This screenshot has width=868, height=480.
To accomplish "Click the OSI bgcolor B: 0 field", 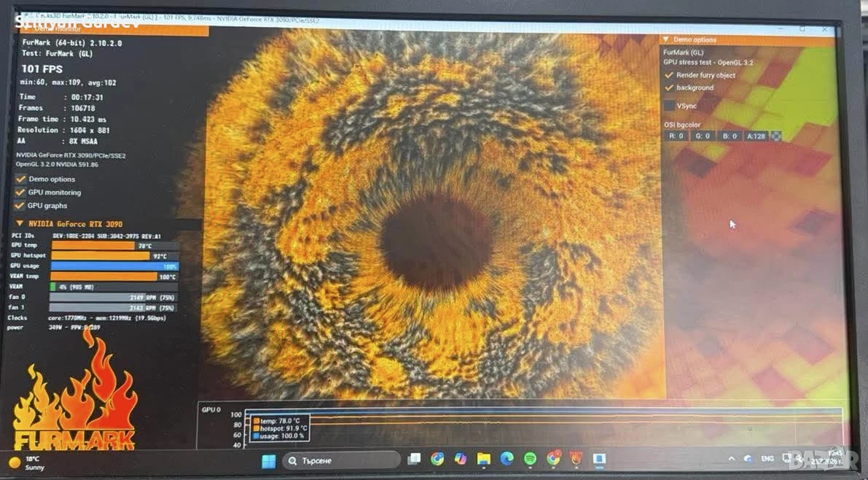I will pyautogui.click(x=730, y=136).
